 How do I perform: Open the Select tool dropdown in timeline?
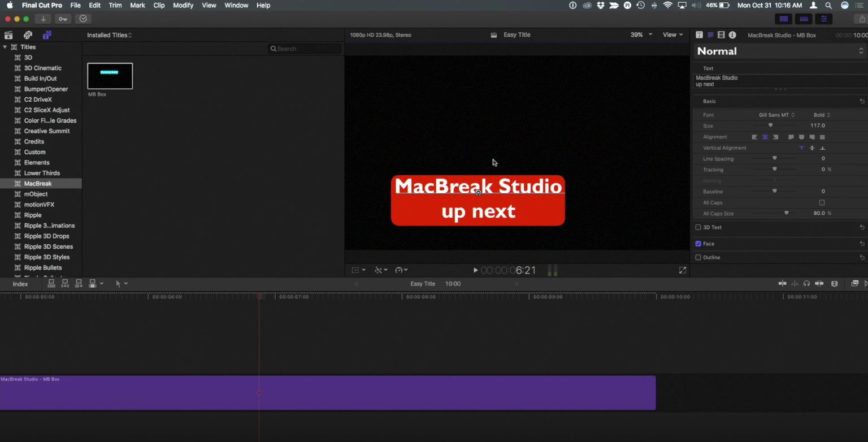click(x=121, y=284)
